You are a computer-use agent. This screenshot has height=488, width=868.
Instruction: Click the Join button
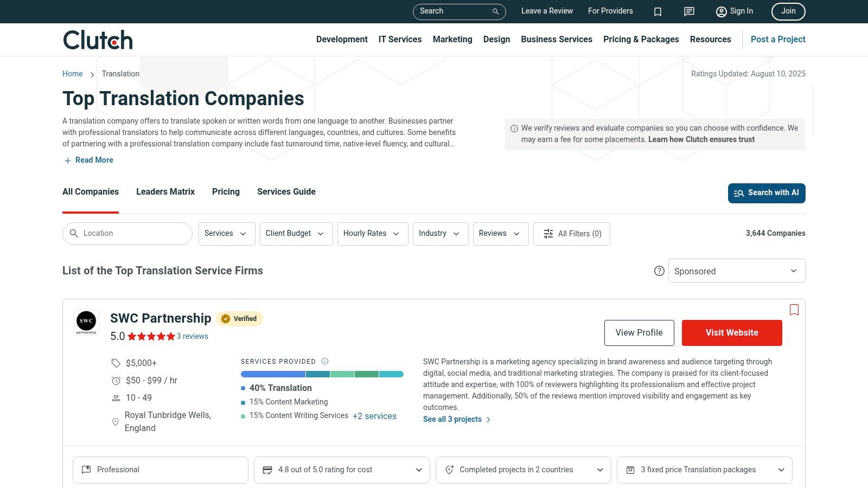[788, 11]
